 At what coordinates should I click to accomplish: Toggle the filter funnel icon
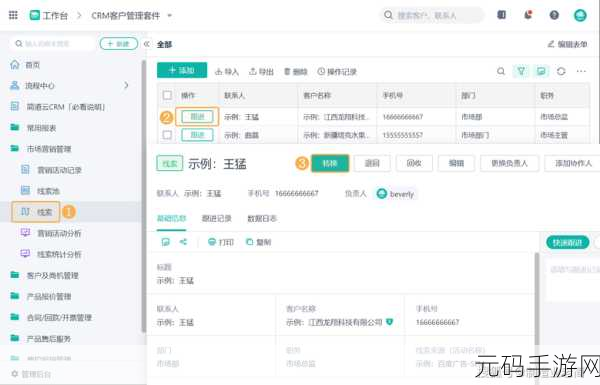[521, 71]
